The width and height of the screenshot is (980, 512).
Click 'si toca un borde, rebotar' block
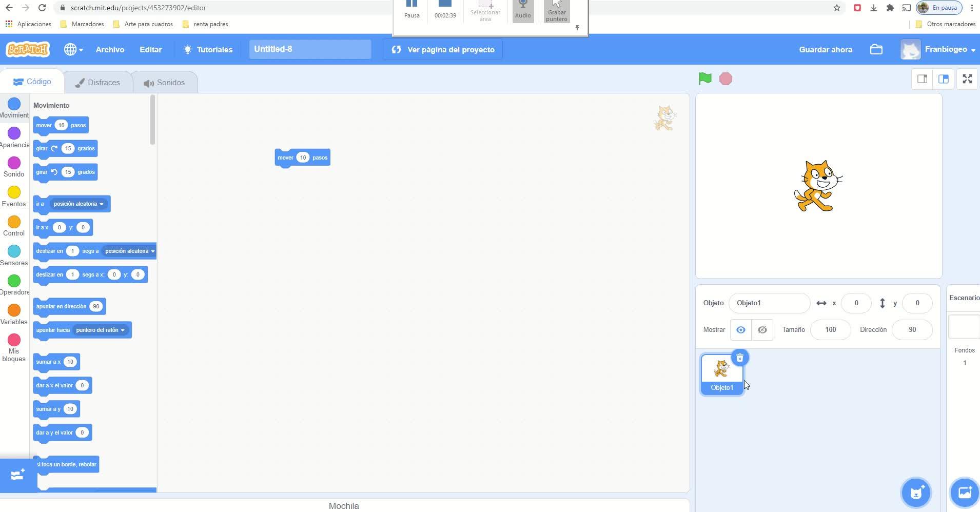point(66,465)
